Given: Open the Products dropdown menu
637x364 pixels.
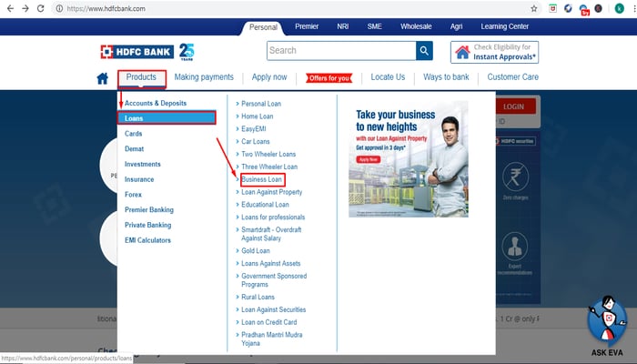Looking at the screenshot, I should click(x=141, y=77).
